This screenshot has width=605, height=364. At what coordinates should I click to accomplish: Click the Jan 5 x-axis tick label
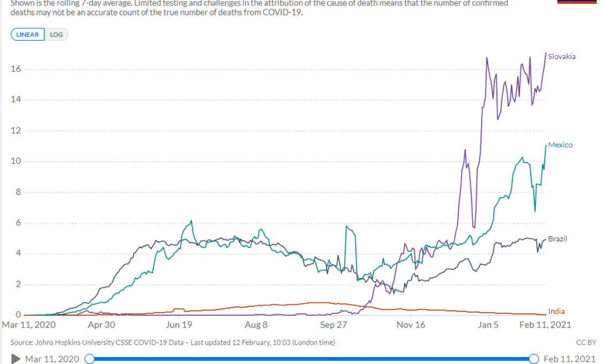pos(488,325)
